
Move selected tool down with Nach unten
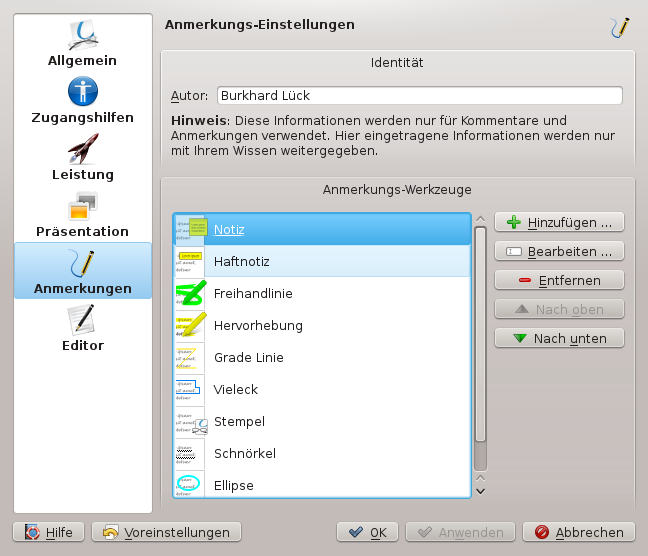click(x=559, y=338)
